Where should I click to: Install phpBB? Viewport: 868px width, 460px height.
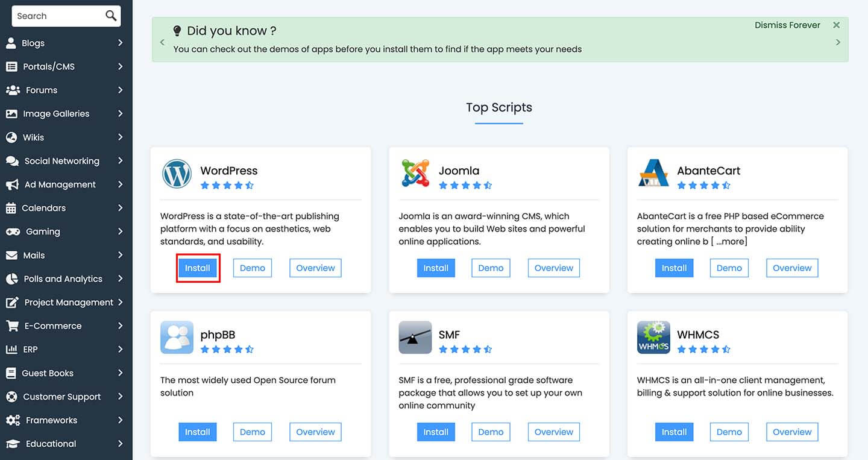pos(198,432)
